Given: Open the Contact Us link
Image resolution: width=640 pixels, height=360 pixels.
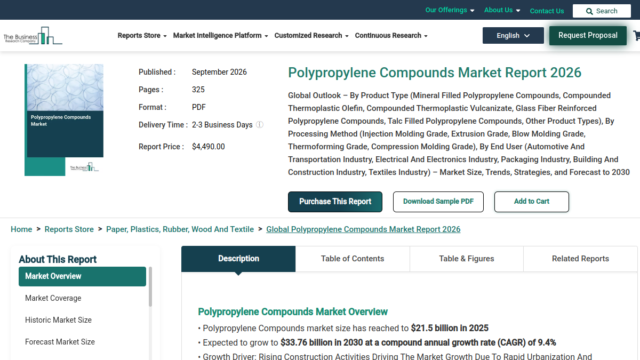Looking at the screenshot, I should [547, 11].
